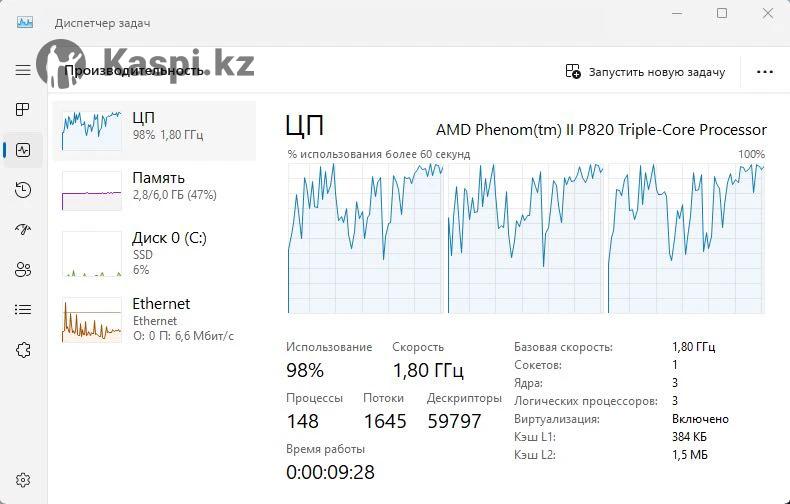Image resolution: width=790 pixels, height=504 pixels.
Task: Click the Ethernet mini graph thumbnail
Action: pos(91,319)
